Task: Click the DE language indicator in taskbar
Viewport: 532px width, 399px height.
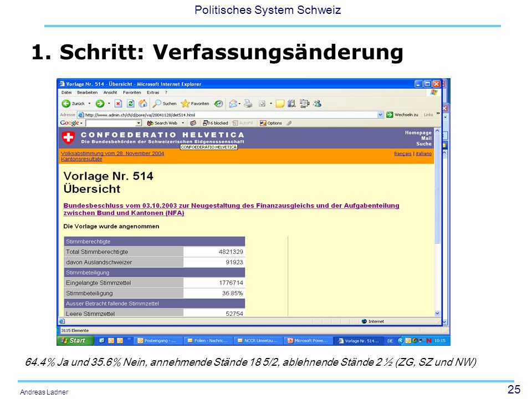Action: click(390, 341)
